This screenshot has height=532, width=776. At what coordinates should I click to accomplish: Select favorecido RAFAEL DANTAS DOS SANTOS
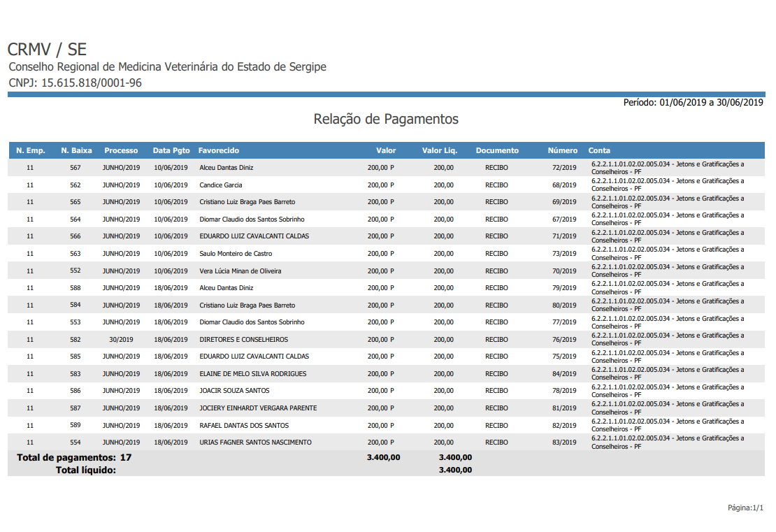(x=244, y=425)
